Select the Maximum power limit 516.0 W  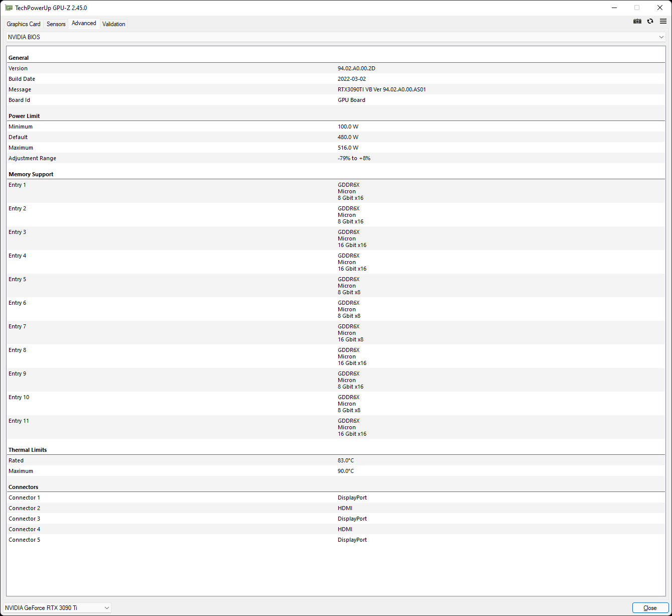pos(348,148)
